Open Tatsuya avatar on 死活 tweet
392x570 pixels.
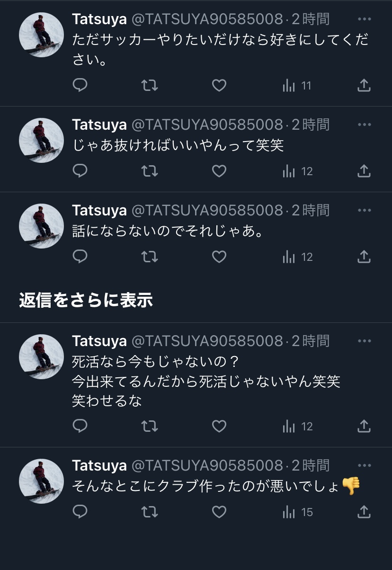tap(41, 356)
